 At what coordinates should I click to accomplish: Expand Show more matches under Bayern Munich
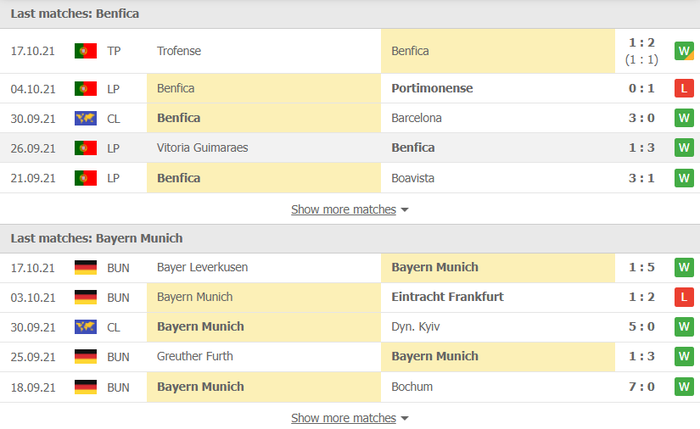pyautogui.click(x=343, y=418)
